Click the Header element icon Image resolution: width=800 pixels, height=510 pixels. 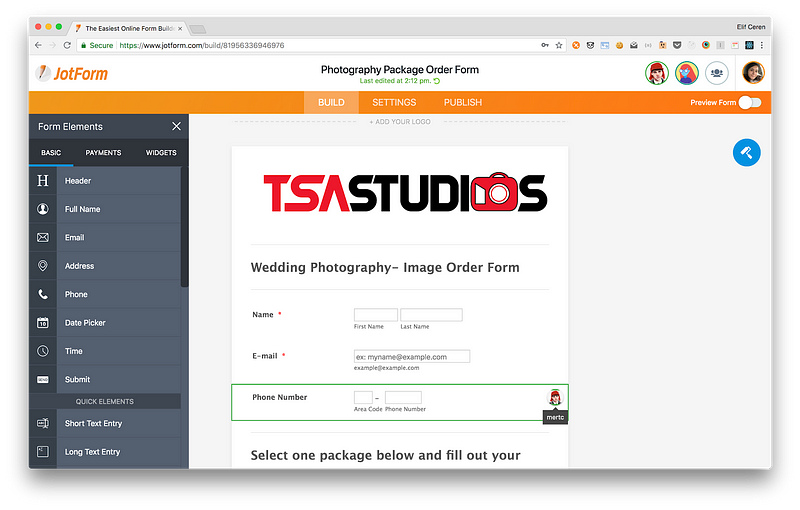pos(43,181)
